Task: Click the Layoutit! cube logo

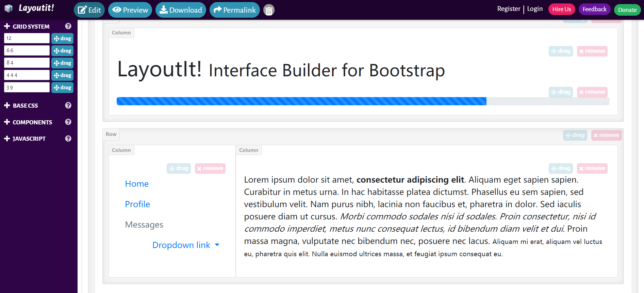Action: 9,8
